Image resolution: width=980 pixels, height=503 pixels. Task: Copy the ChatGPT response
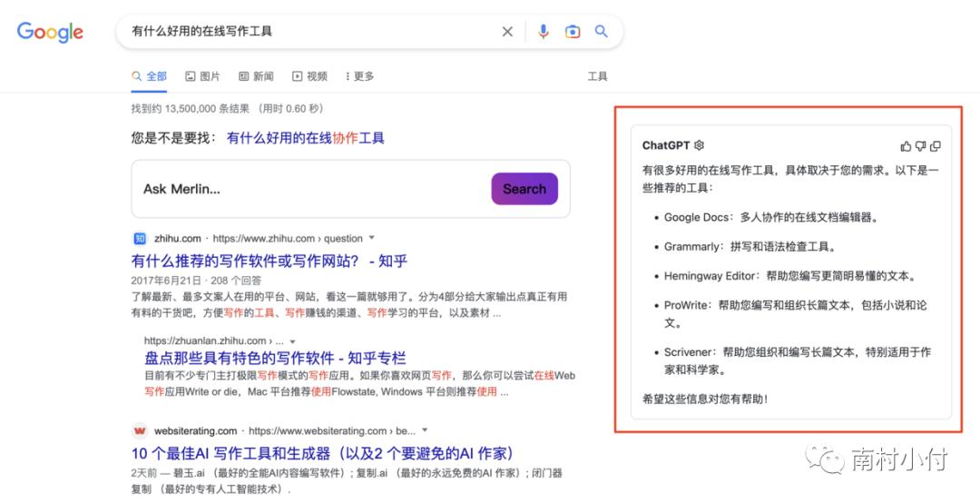[936, 146]
